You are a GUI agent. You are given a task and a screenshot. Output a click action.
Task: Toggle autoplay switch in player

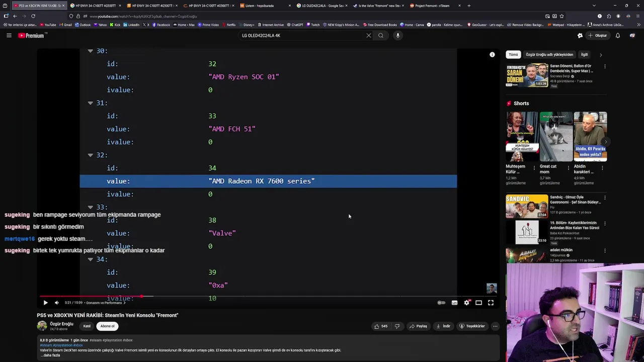[x=441, y=303]
